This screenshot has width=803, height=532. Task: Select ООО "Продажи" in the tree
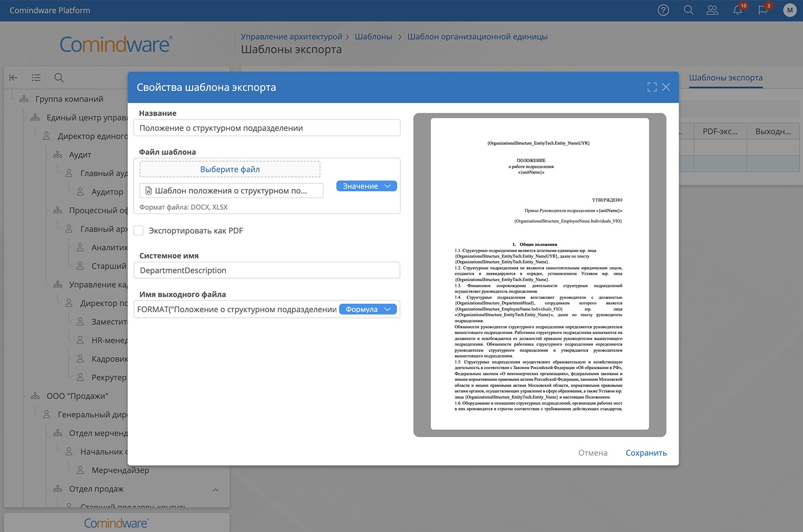(77, 396)
